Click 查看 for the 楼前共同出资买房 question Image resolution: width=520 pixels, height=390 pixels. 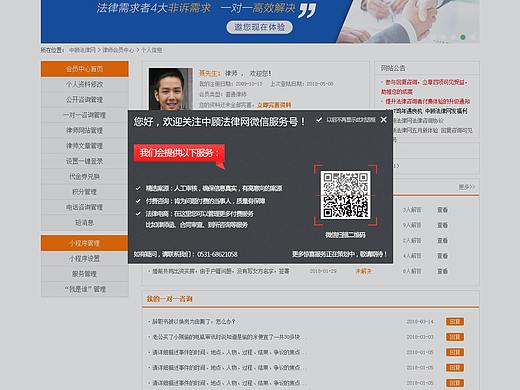click(442, 271)
